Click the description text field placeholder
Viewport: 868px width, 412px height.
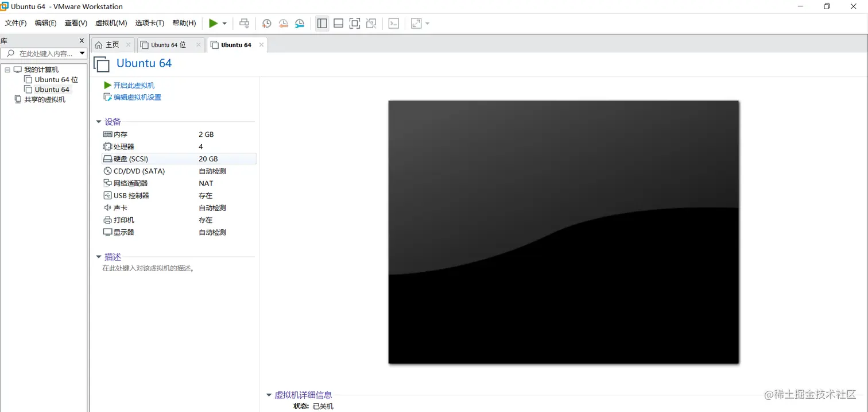pyautogui.click(x=148, y=268)
